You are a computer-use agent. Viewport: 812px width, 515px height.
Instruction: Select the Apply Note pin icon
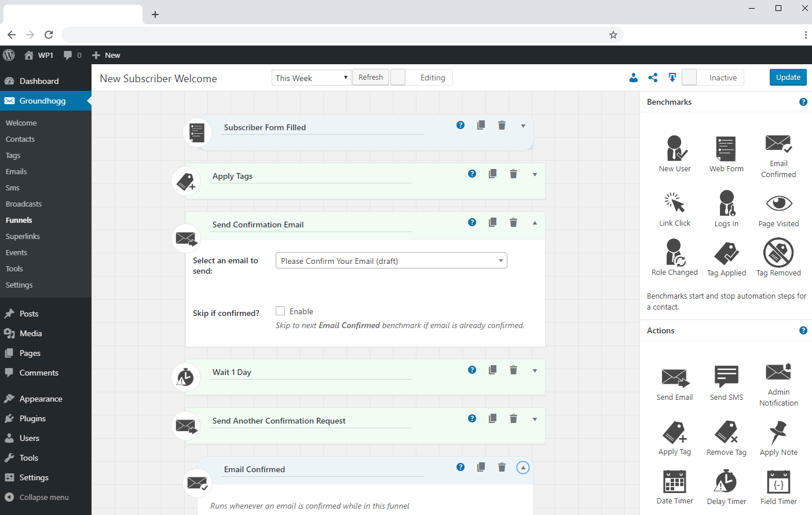point(778,433)
